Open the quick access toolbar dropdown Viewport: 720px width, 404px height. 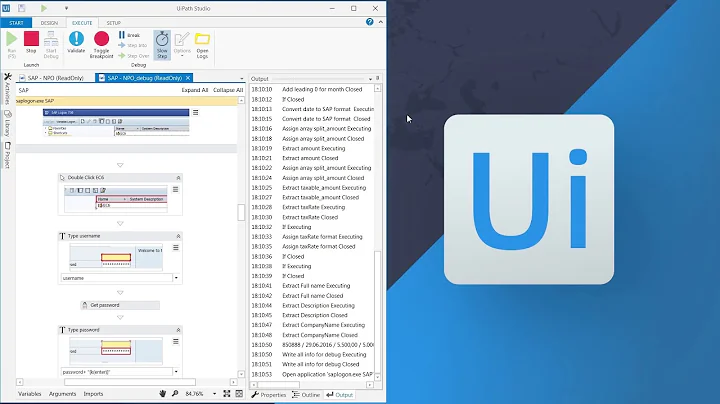point(66,8)
